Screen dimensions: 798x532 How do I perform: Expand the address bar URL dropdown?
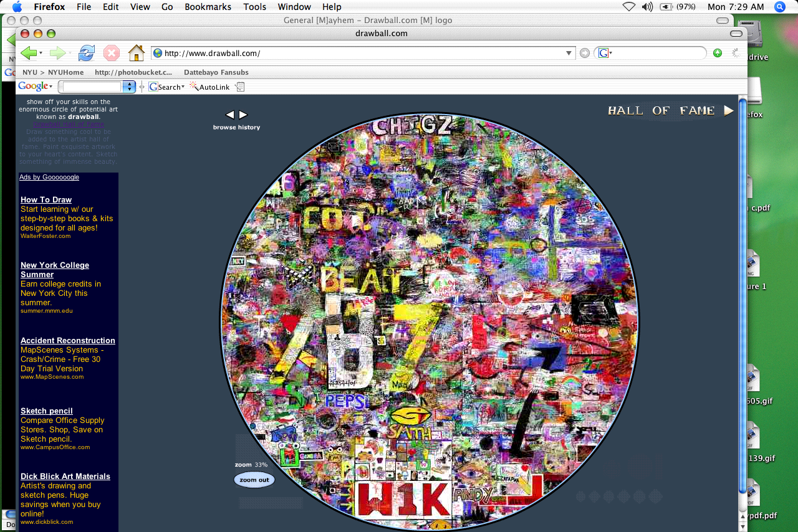[x=569, y=54]
